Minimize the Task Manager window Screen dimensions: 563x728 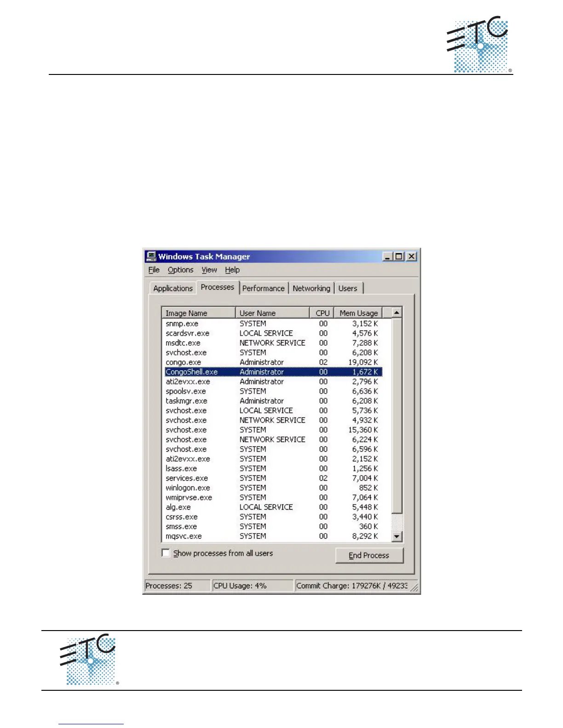[388, 256]
